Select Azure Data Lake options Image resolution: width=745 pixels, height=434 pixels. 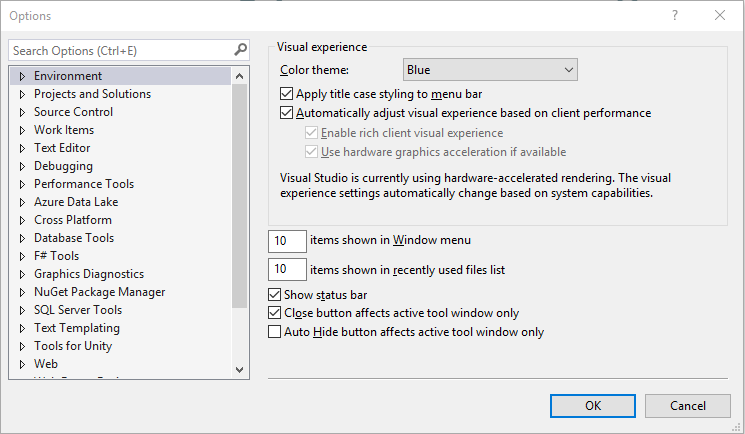(76, 202)
